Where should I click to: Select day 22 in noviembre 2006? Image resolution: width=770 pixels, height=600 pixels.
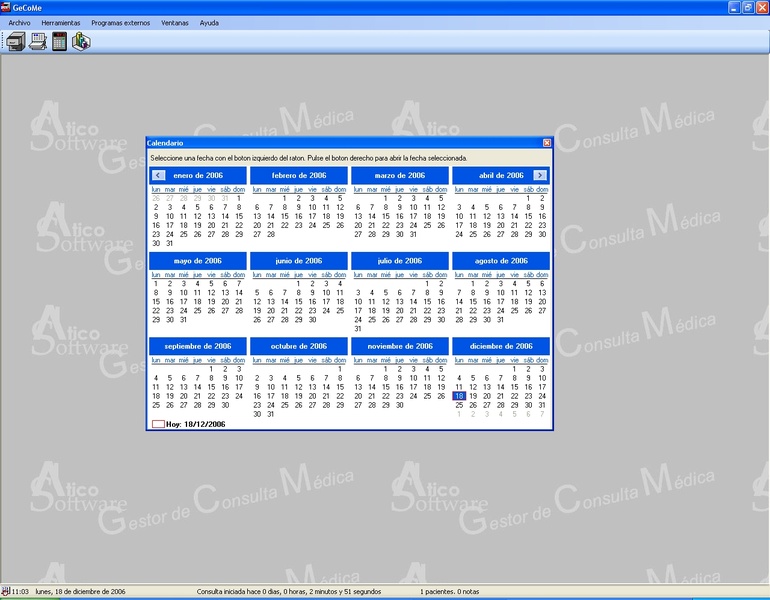click(x=386, y=396)
